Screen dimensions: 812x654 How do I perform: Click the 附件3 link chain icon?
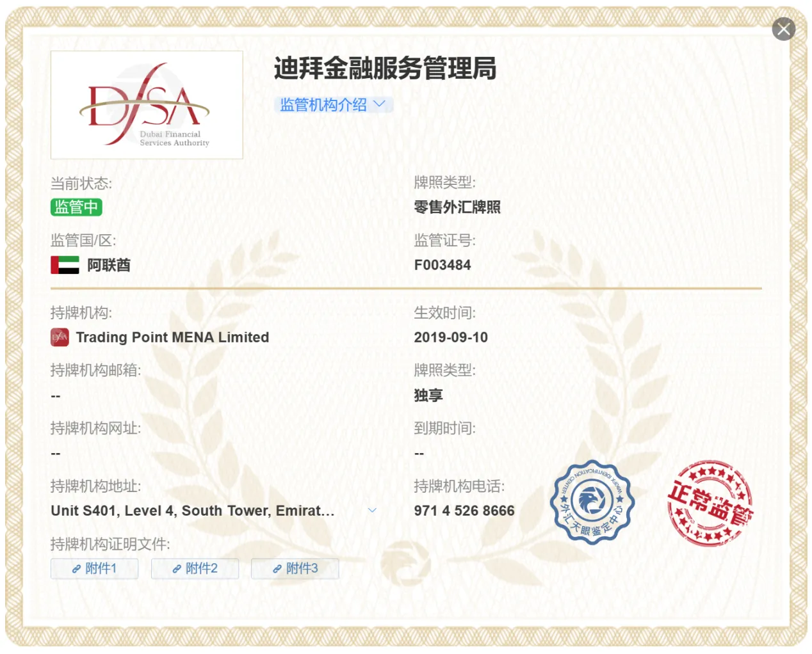pos(277,569)
